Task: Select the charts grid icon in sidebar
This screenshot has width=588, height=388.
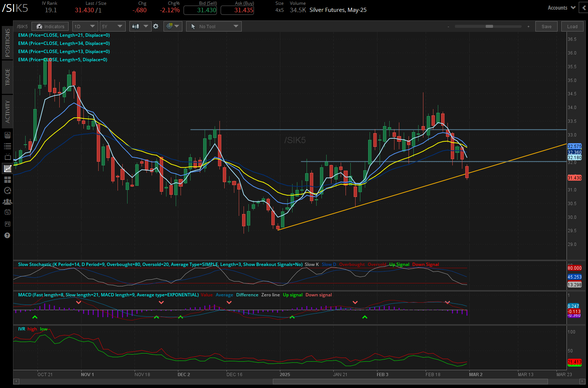Action: (7, 168)
